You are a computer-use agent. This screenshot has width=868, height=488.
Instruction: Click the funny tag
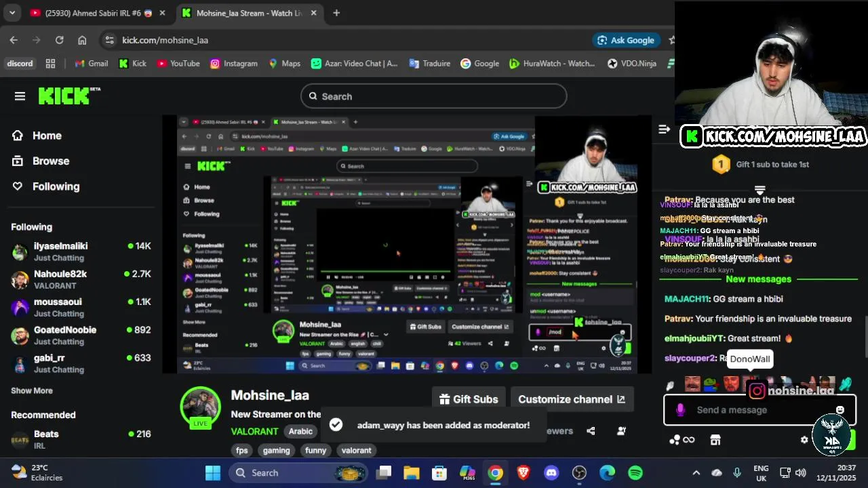pos(316,450)
